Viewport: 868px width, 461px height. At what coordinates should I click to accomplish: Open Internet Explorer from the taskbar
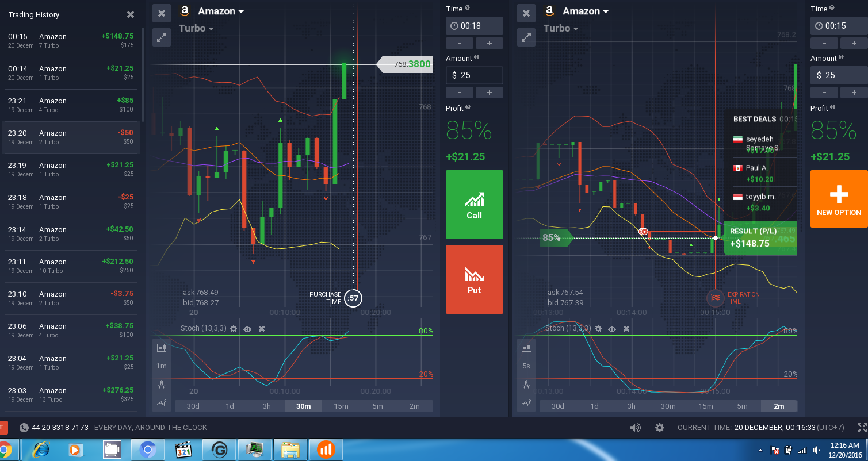41,450
